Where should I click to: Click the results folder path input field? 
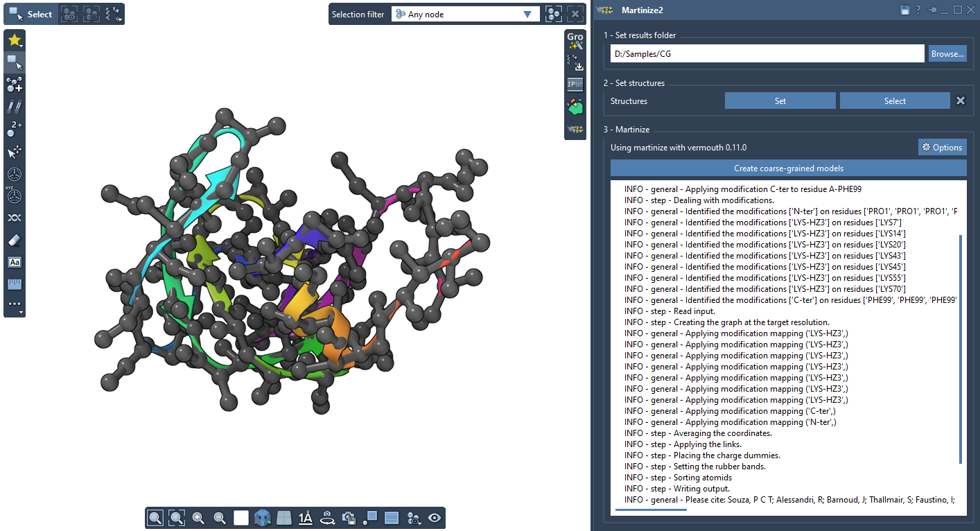(767, 54)
